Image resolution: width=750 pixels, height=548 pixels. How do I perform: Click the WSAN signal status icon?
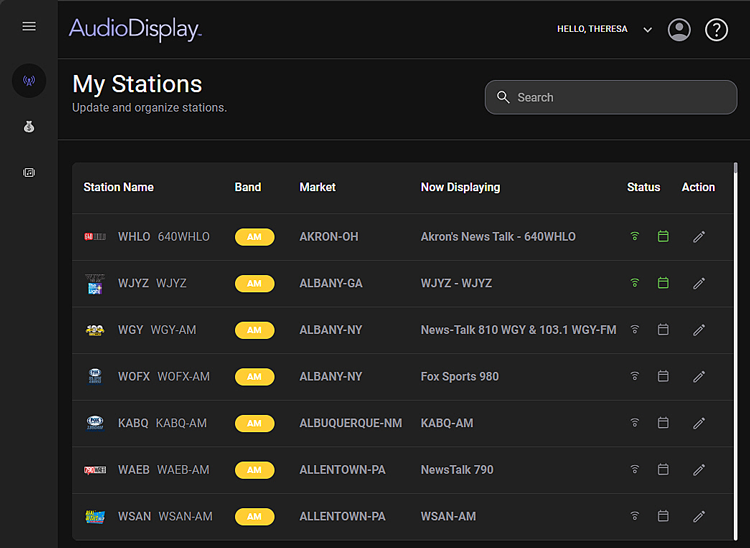coord(635,516)
